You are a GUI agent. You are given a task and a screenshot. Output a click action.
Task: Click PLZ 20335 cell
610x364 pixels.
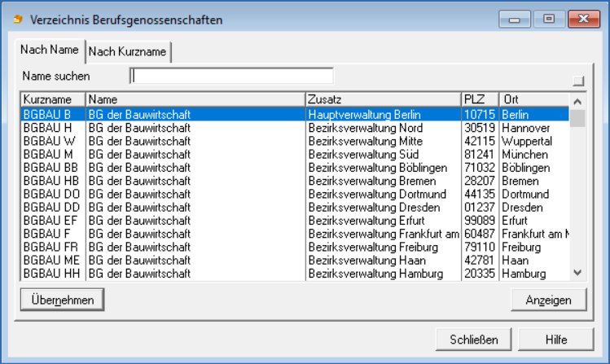click(480, 273)
